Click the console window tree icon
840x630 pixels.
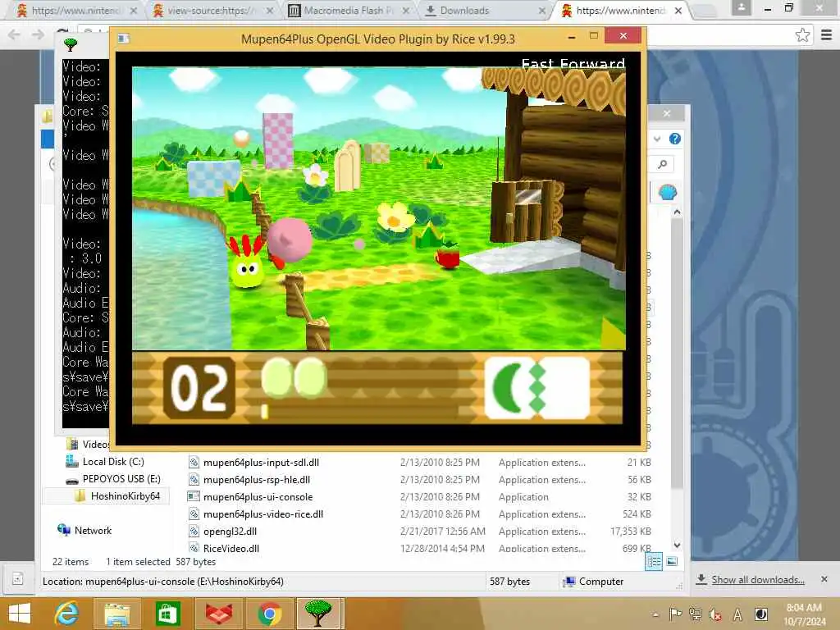[71, 45]
